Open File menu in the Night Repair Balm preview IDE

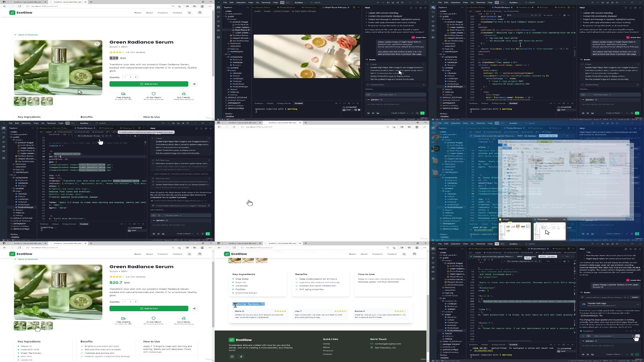coord(225,3)
